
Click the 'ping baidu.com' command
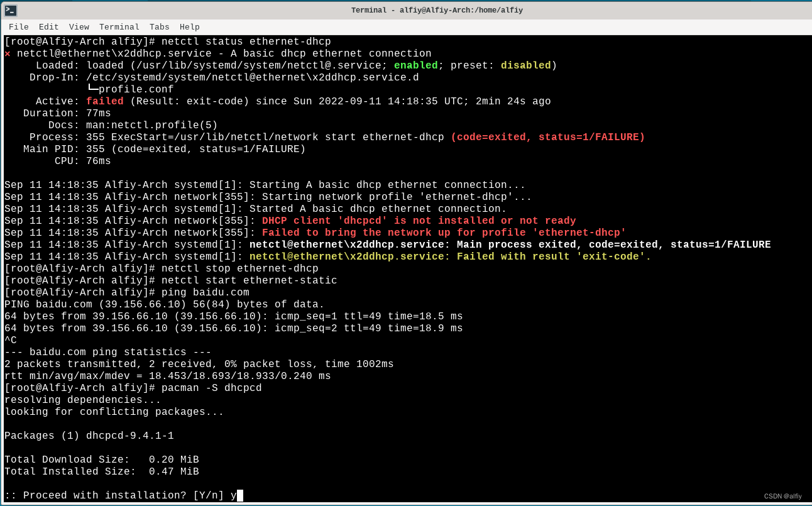[x=205, y=292]
